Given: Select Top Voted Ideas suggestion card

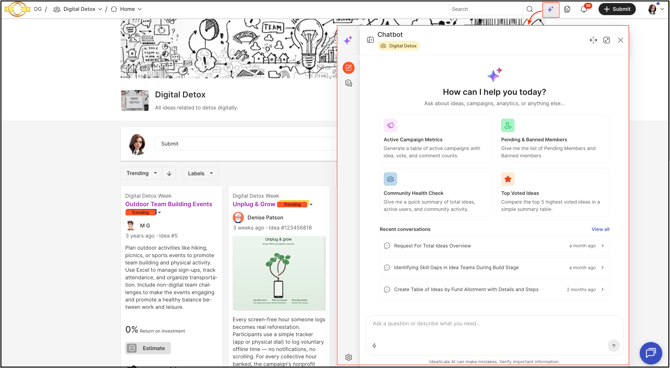Looking at the screenshot, I should 553,192.
